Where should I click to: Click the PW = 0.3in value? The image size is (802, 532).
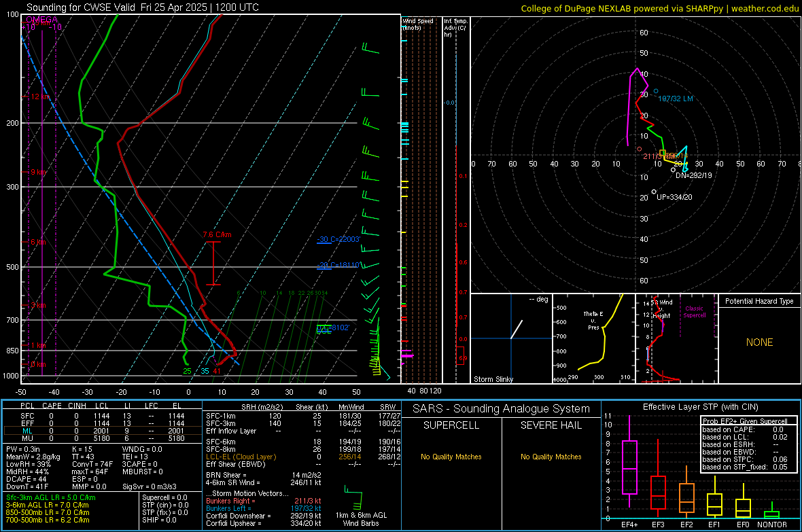tap(24, 449)
